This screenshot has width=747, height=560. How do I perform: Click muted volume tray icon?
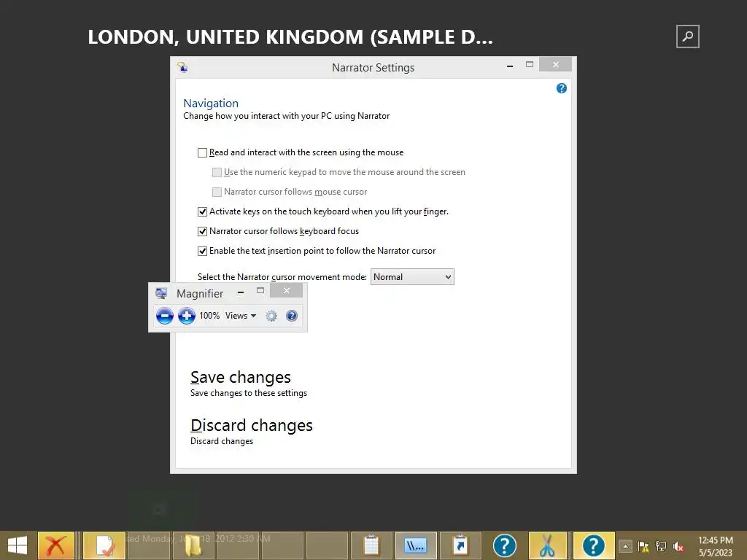coord(678,547)
